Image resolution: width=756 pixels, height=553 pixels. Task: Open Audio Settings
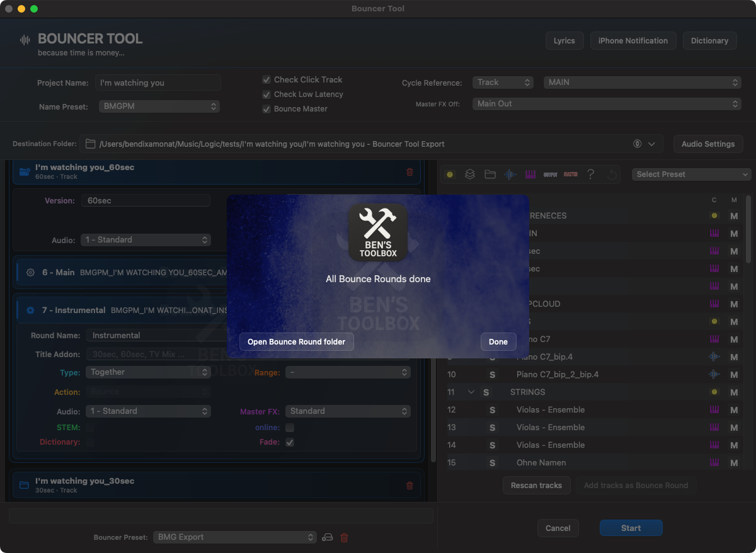coord(708,144)
